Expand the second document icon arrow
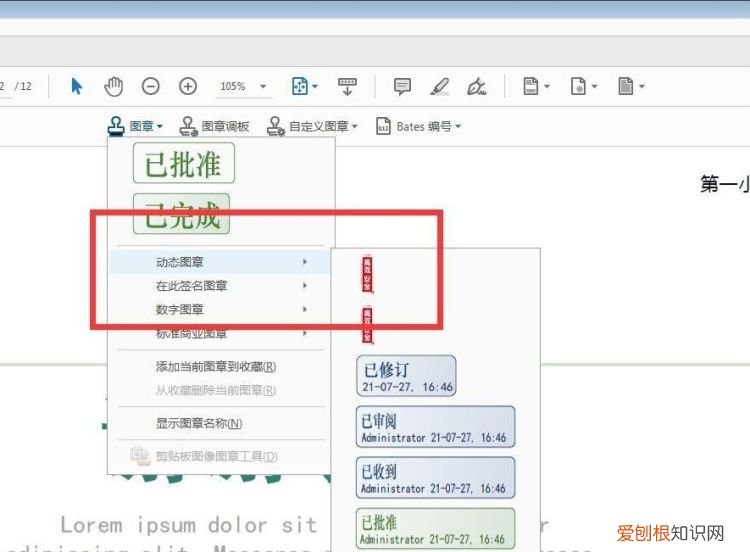Image resolution: width=750 pixels, height=552 pixels. (x=595, y=87)
